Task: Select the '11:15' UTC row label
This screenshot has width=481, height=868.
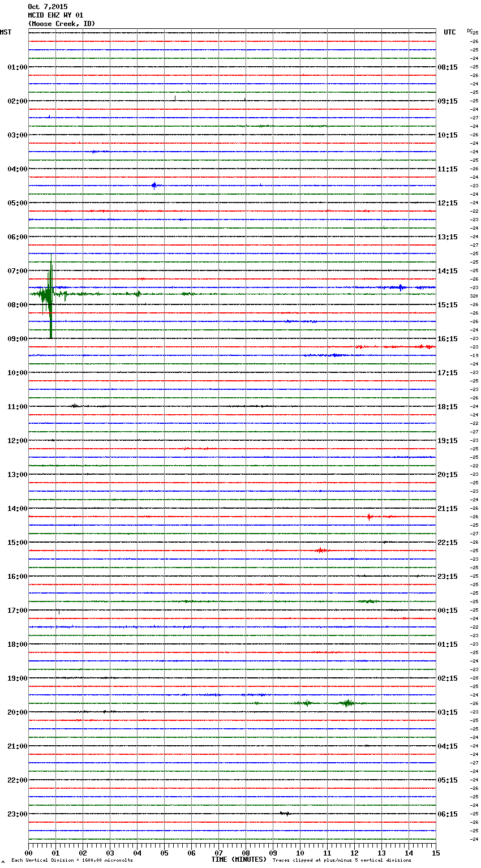Action: pos(448,169)
